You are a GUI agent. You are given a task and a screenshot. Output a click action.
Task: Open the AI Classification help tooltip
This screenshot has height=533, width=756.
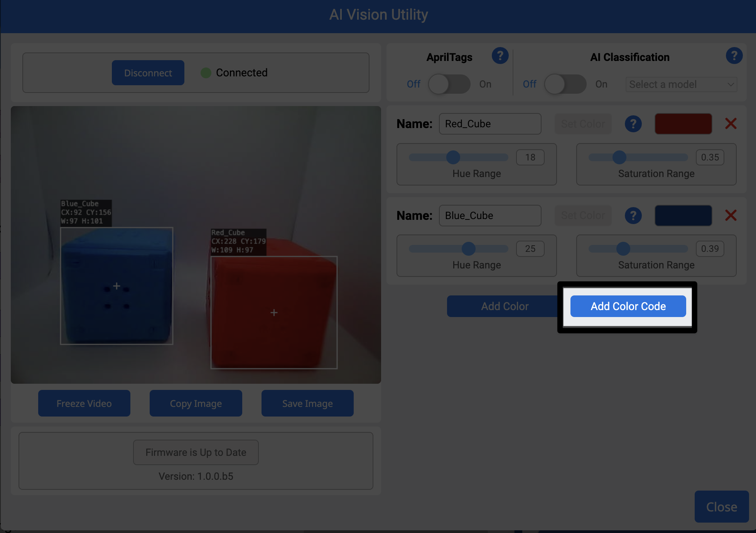point(734,56)
